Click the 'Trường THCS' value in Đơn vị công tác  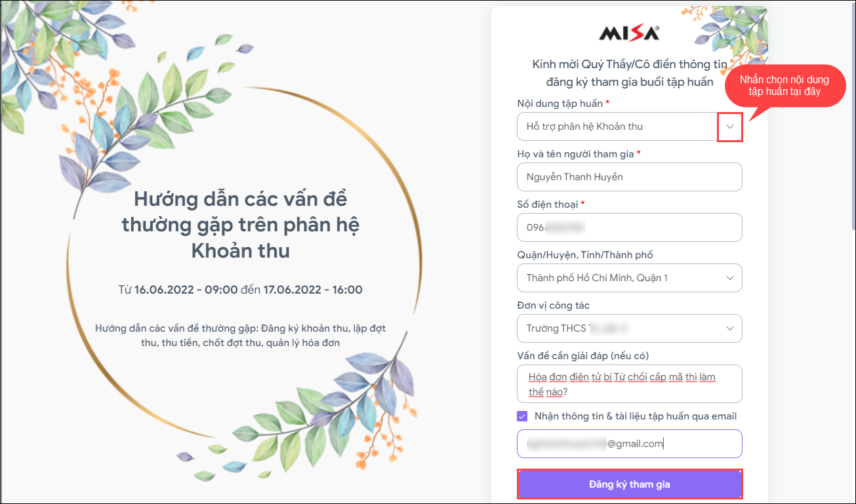pos(558,328)
